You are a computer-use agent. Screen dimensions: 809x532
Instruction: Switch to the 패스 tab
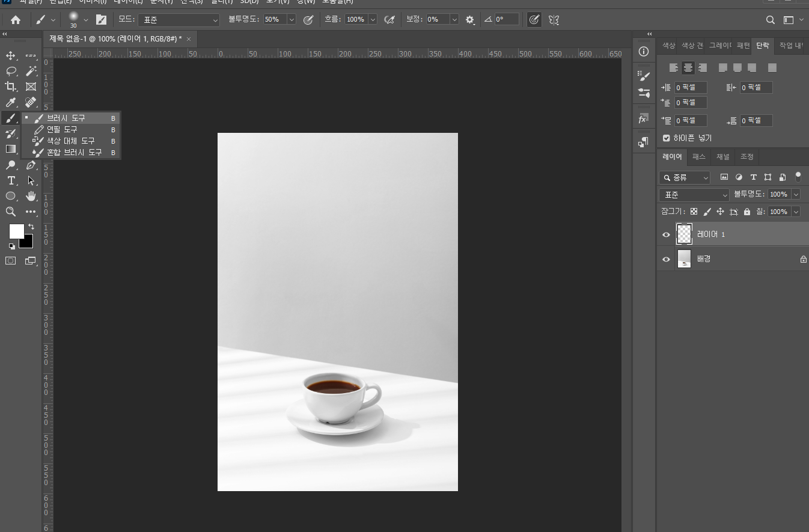point(699,157)
